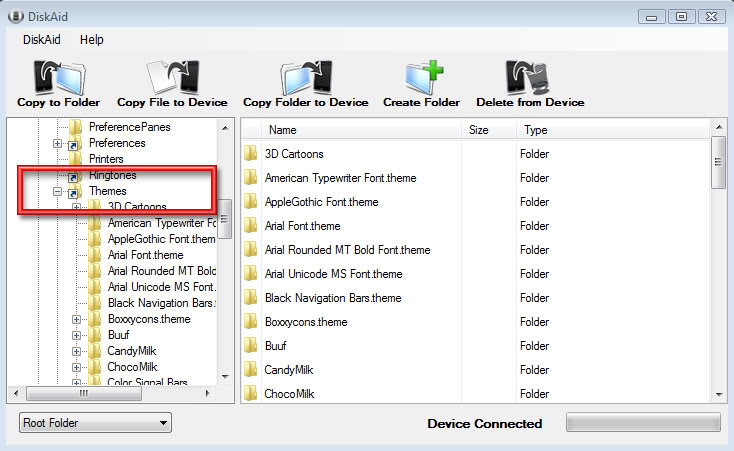Click the Ringtones shortcut folder icon

pyautogui.click(x=73, y=177)
